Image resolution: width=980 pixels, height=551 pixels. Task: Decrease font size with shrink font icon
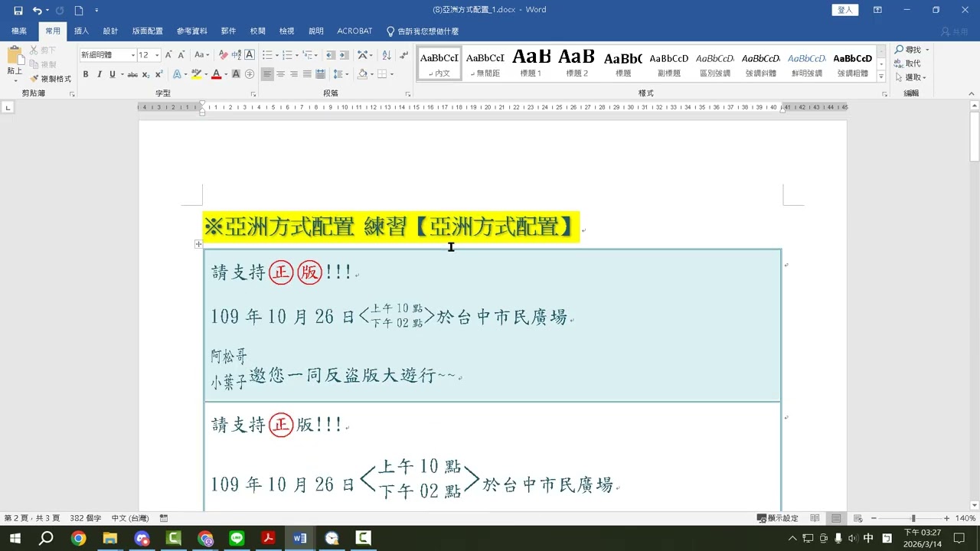pos(181,55)
